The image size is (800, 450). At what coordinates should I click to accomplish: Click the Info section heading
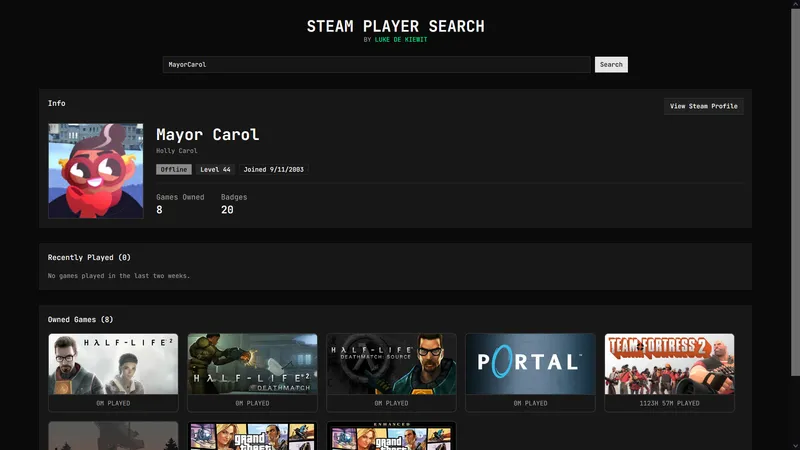pos(57,104)
